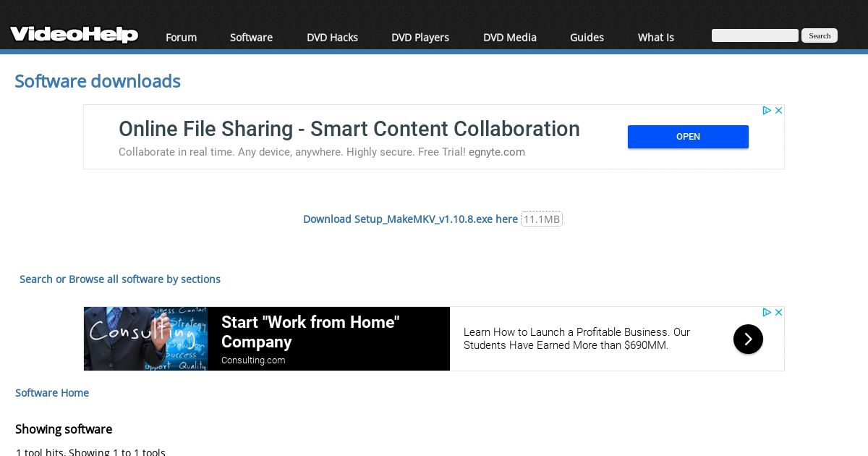Open the egnyte ad's OPEN button

pyautogui.click(x=688, y=137)
